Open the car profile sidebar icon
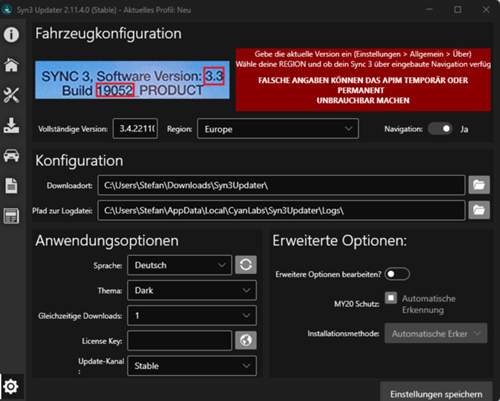This screenshot has width=500, height=401. [x=11, y=155]
